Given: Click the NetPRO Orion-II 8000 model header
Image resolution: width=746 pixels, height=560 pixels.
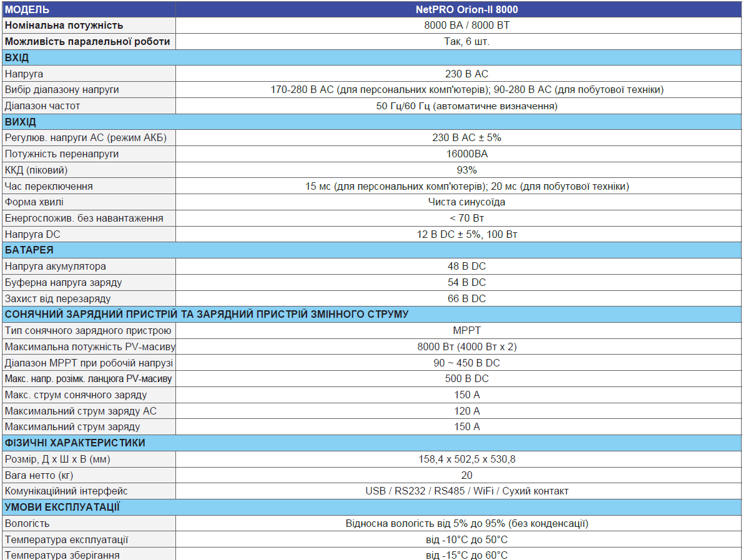Looking at the screenshot, I should pyautogui.click(x=466, y=9).
